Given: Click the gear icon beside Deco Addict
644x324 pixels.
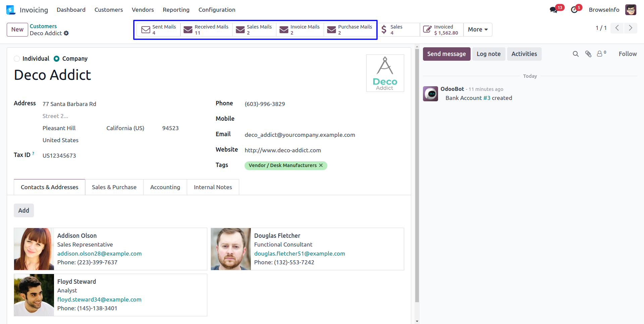Looking at the screenshot, I should pyautogui.click(x=66, y=33).
